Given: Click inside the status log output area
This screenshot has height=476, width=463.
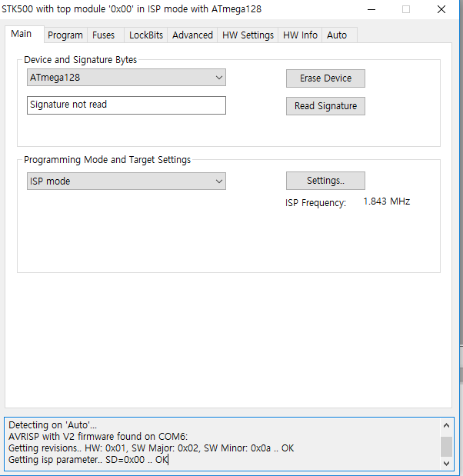Looking at the screenshot, I should coord(223,443).
